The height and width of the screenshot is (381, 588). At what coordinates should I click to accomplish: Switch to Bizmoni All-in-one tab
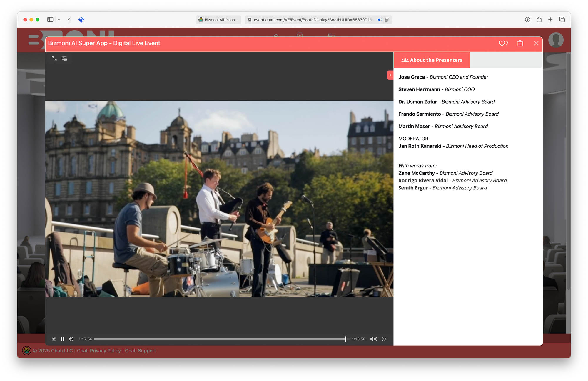click(218, 20)
